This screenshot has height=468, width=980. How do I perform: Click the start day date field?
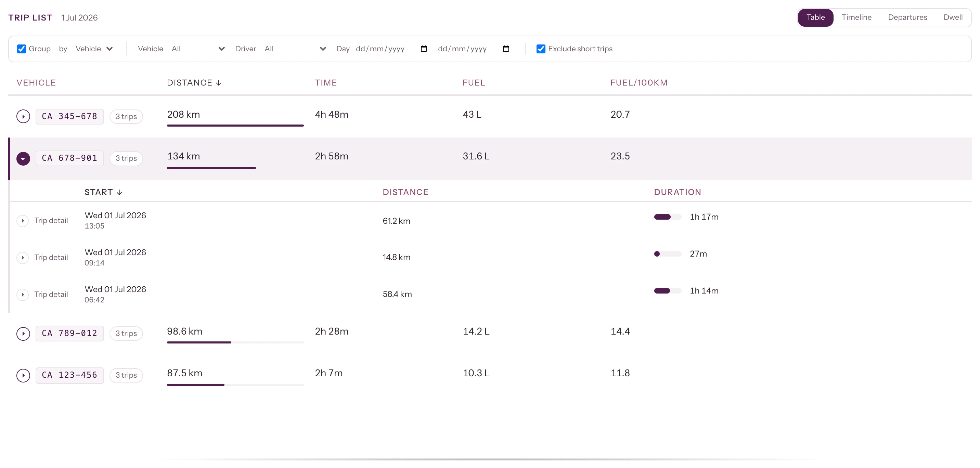392,49
